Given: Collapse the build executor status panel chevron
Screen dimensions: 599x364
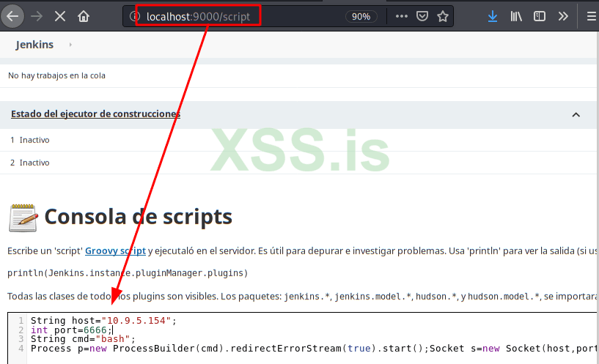Looking at the screenshot, I should point(576,114).
